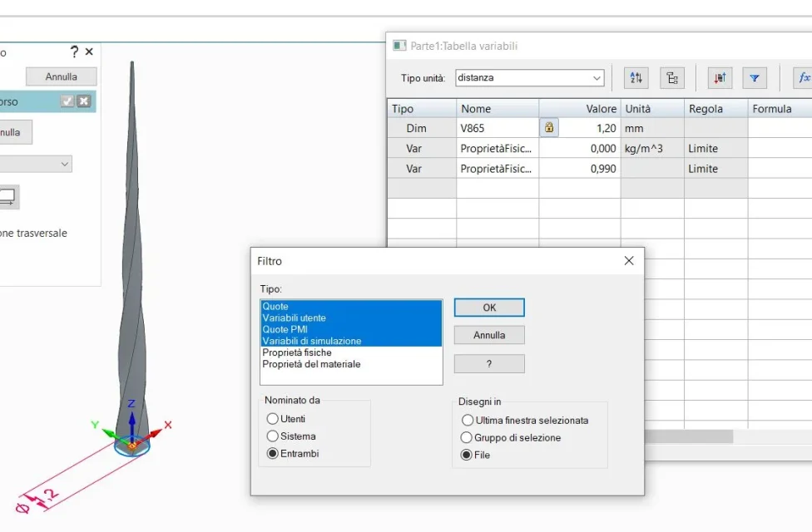This screenshot has width=812, height=532.
Task: Click the rectangle selection icon in left panel
Action: click(x=7, y=197)
